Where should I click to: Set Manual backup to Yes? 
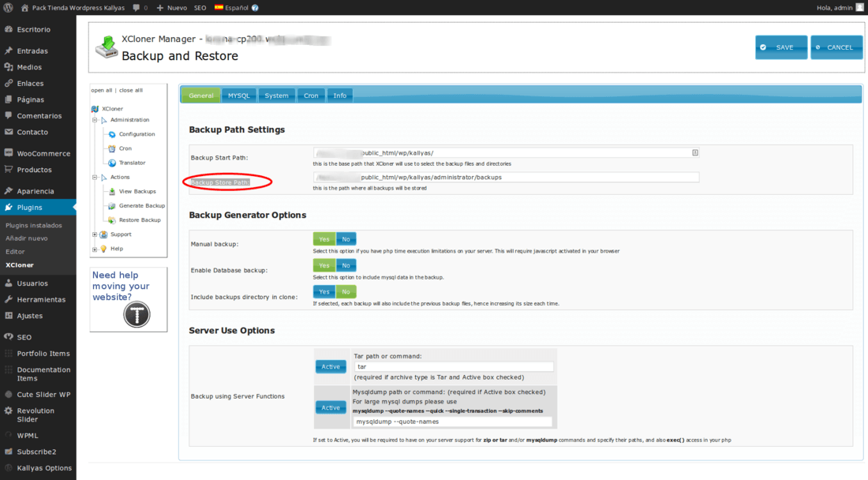click(x=324, y=239)
